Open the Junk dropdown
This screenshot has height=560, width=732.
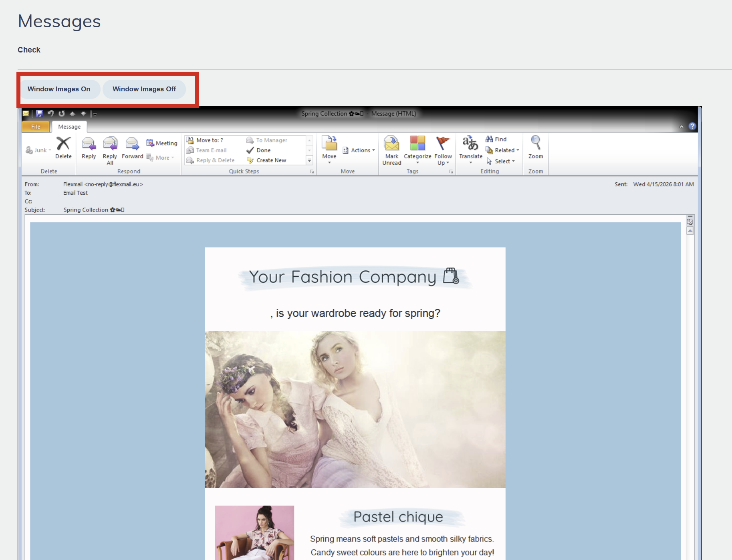38,150
